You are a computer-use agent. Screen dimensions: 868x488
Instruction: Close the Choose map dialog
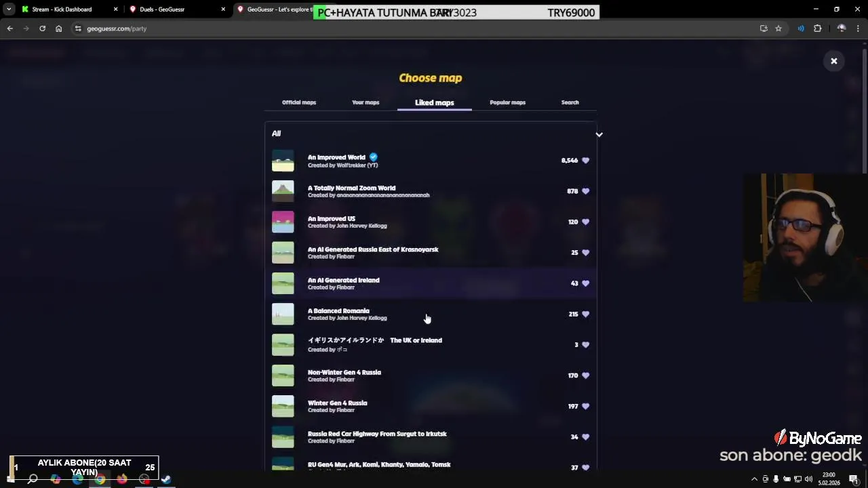coord(834,61)
